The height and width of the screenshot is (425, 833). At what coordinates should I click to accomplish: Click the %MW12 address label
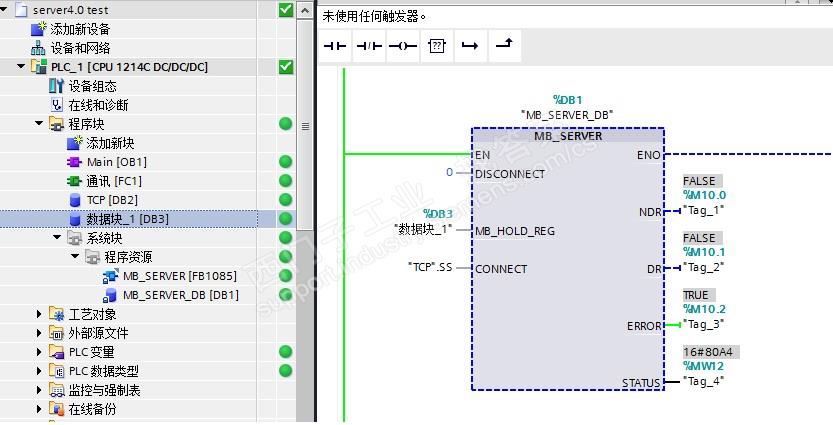(x=703, y=366)
